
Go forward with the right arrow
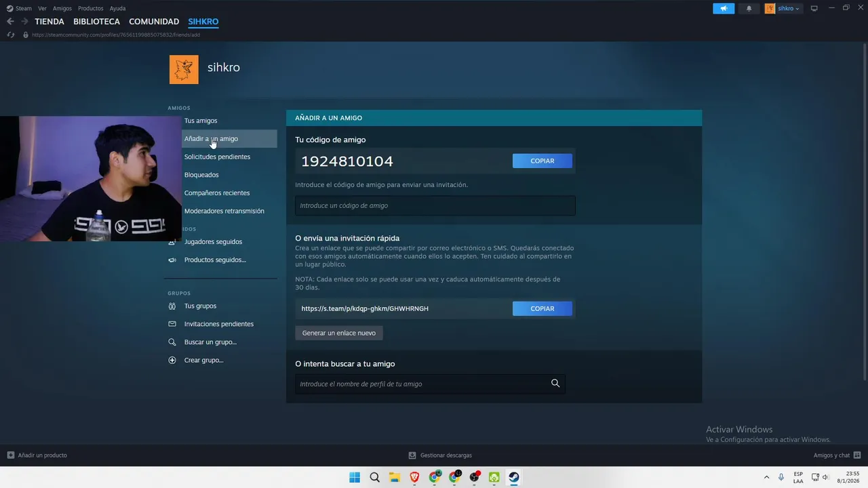pyautogui.click(x=24, y=22)
